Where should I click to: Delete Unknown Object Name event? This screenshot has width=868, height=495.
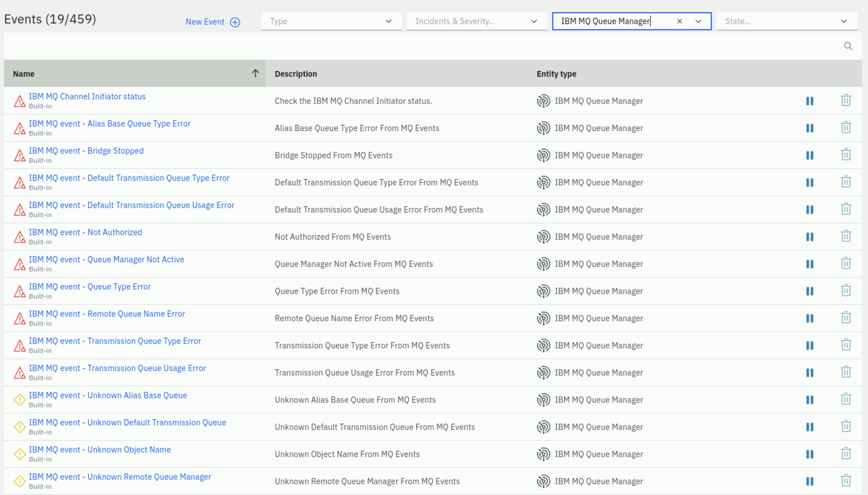(x=846, y=454)
